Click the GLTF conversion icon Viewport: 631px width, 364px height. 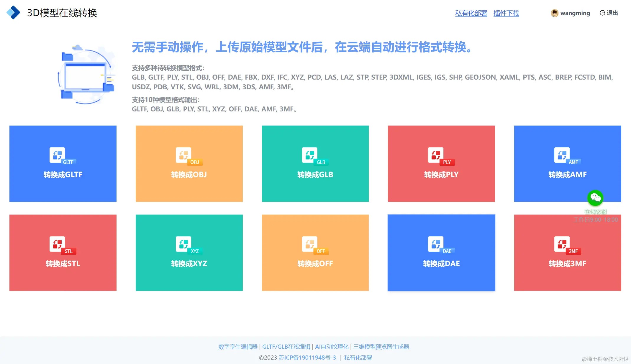coord(58,155)
